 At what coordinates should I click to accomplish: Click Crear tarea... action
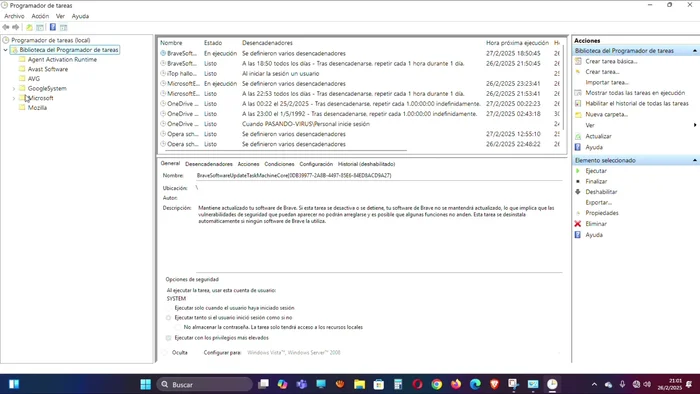pos(602,71)
